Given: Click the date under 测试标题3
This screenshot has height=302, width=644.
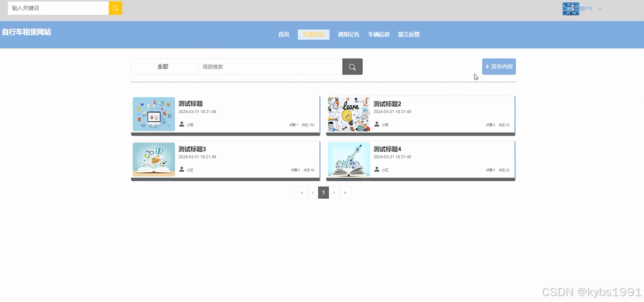Looking at the screenshot, I should coord(197,157).
